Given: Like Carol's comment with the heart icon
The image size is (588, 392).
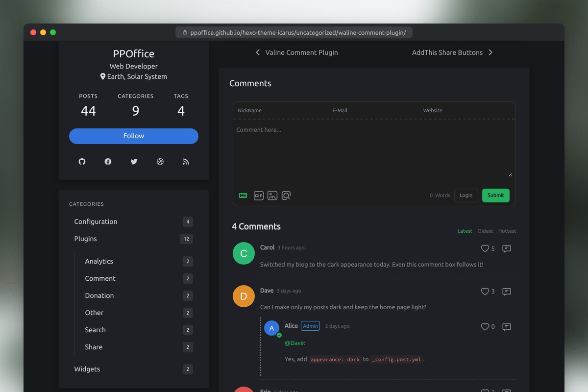Looking at the screenshot, I should pos(485,248).
